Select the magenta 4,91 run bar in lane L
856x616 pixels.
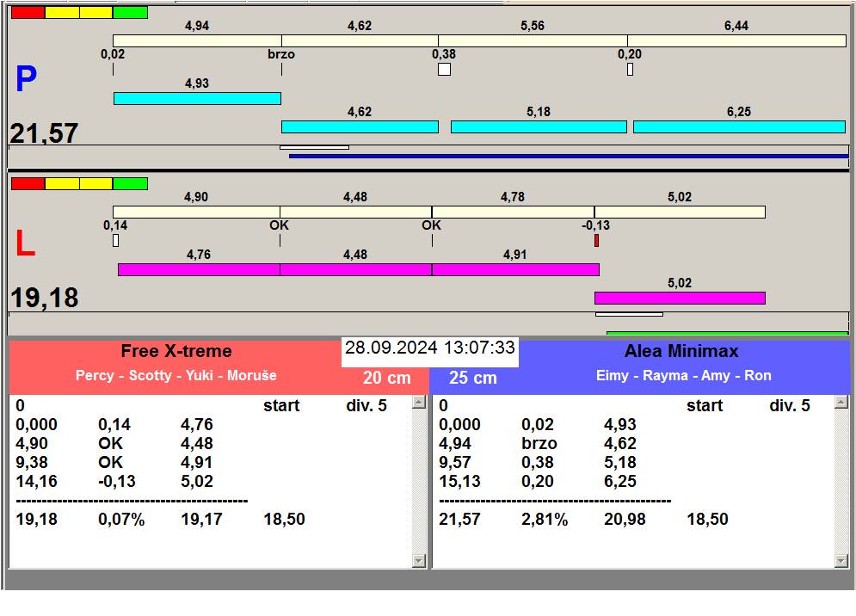pos(515,269)
